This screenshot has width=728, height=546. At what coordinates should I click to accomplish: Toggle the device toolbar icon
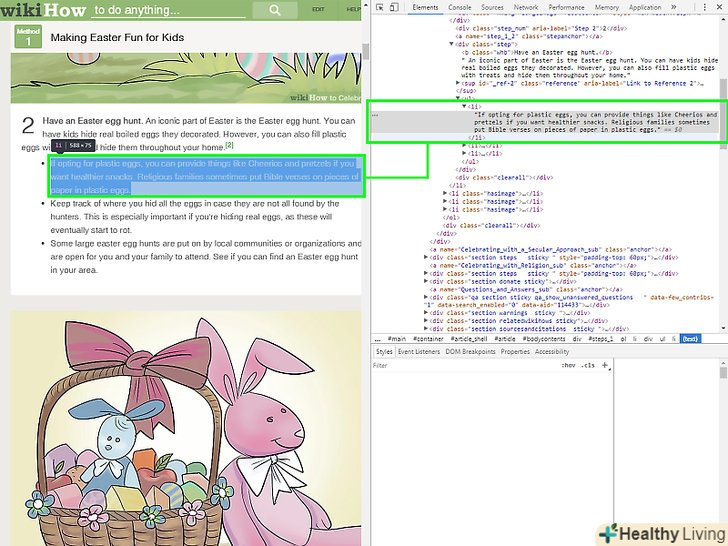396,7
